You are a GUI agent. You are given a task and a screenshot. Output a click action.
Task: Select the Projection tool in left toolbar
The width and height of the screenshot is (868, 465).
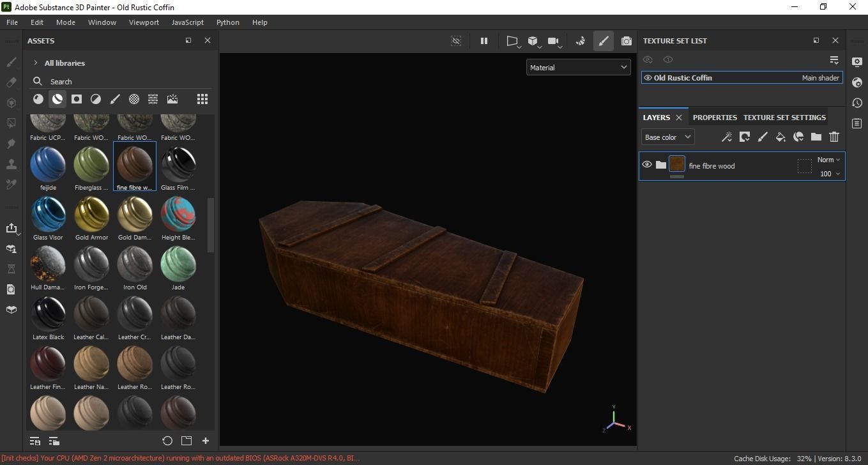(11, 103)
